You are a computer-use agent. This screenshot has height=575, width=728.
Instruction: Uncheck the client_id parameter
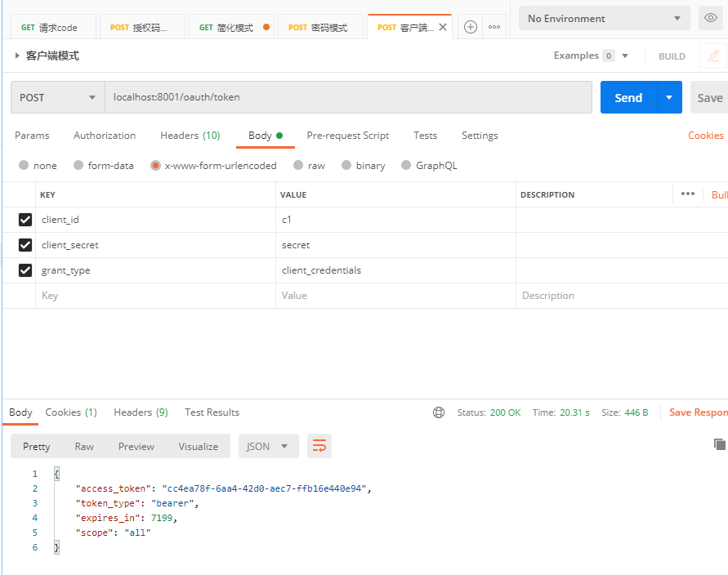(25, 219)
